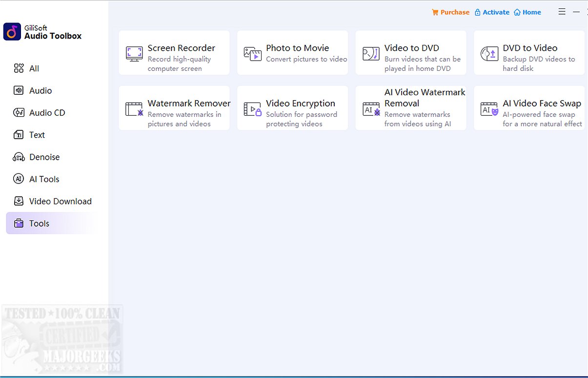This screenshot has height=378, width=588.
Task: Click the Audio CD disc icon
Action: click(19, 113)
